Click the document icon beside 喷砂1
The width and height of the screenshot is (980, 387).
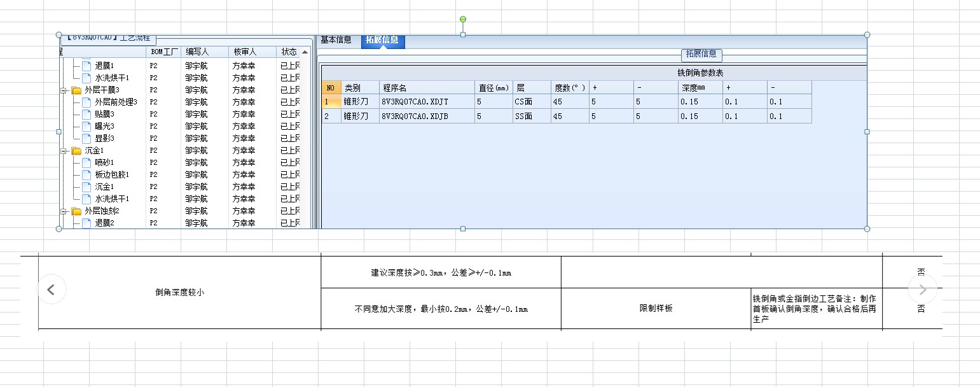[86, 162]
